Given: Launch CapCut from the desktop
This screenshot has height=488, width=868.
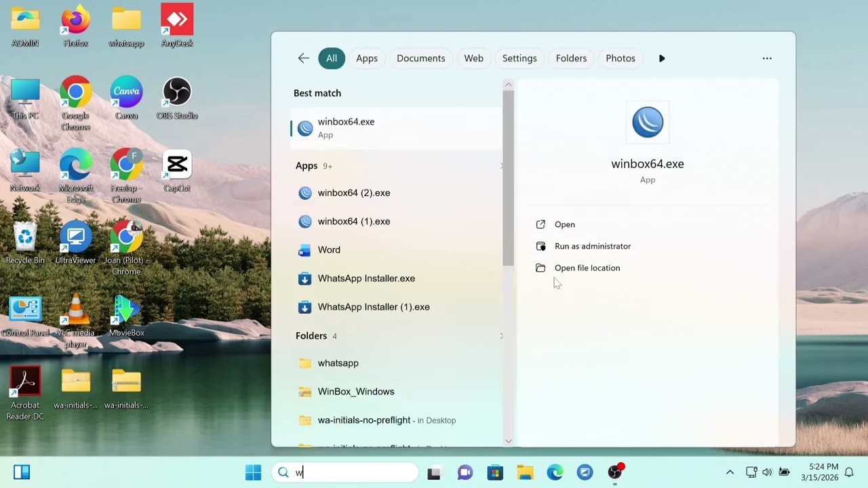Looking at the screenshot, I should [x=177, y=171].
